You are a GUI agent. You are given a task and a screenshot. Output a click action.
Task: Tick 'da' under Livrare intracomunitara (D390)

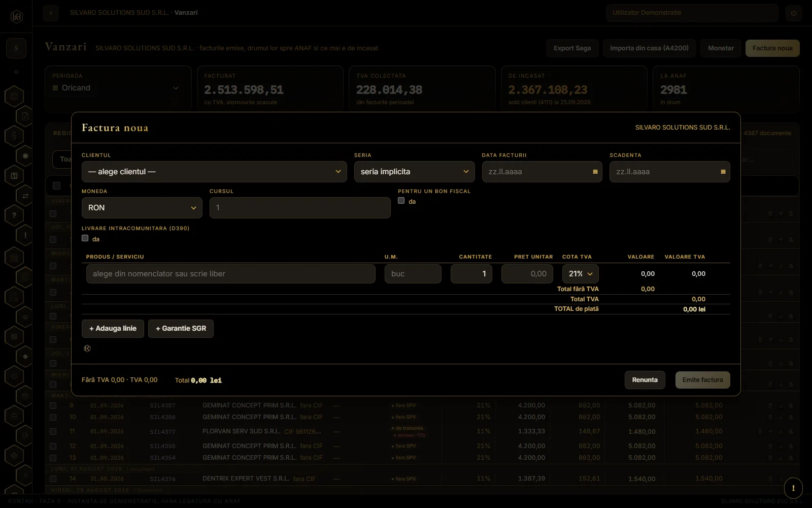point(85,238)
